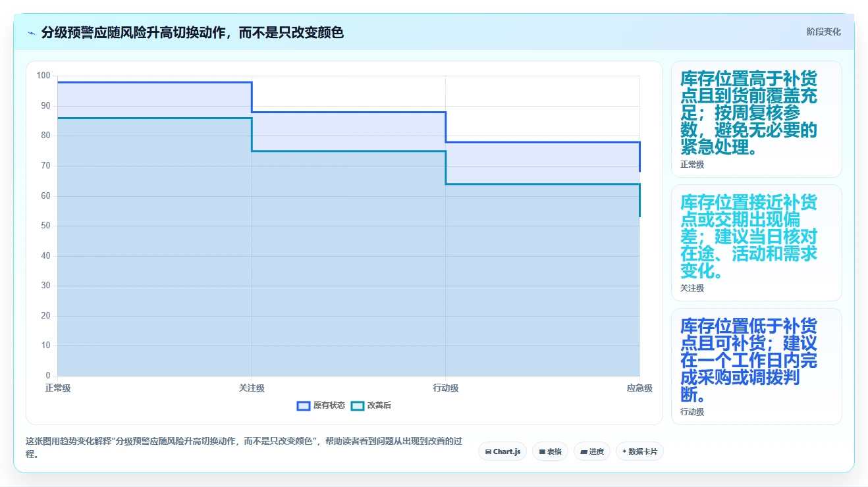This screenshot has width=868, height=487.
Task: Click the 0 y-axis value
Action: point(47,376)
